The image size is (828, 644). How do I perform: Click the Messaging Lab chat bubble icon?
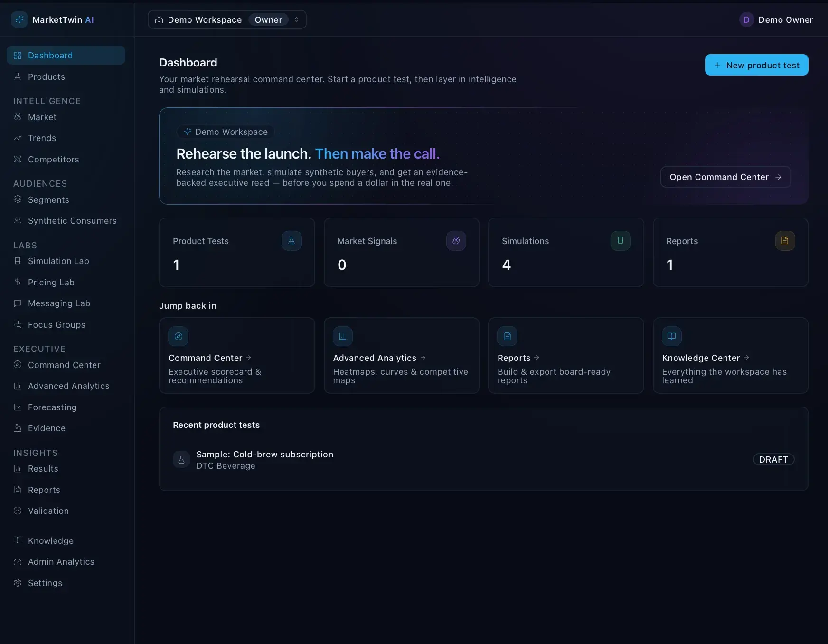(x=18, y=303)
